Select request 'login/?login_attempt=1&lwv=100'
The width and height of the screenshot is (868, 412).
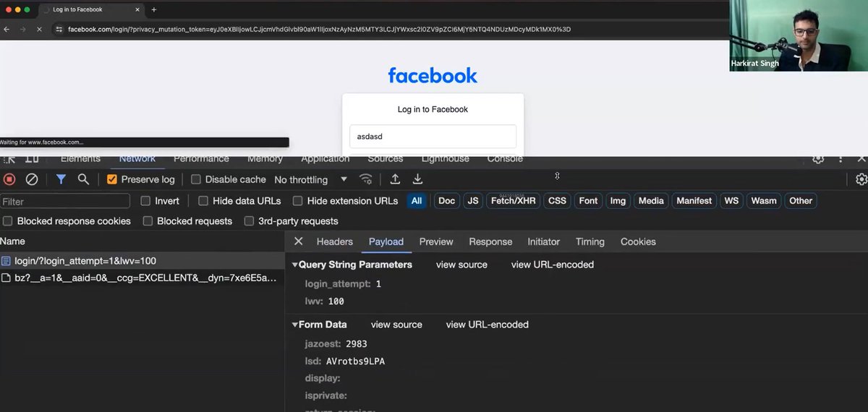142,261
